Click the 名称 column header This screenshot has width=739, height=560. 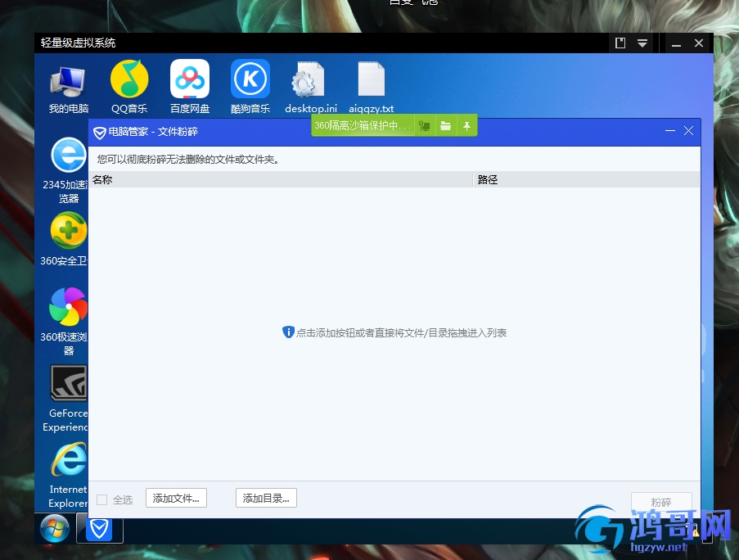pos(281,179)
